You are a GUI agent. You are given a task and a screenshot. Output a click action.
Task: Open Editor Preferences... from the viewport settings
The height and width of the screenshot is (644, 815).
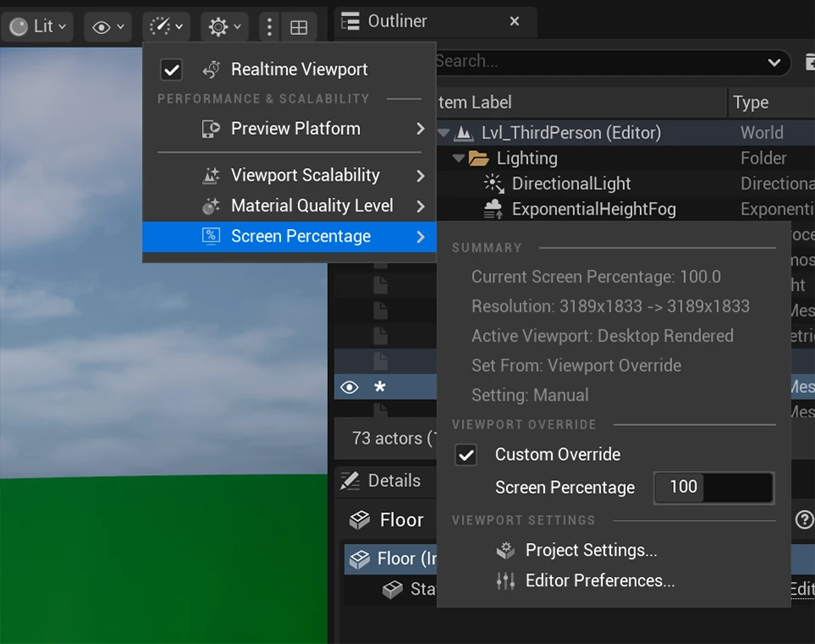[x=600, y=580]
